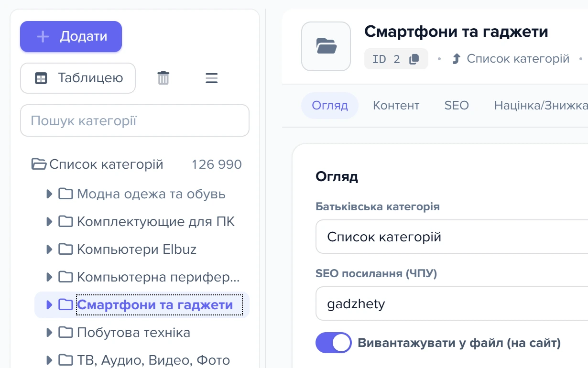Click the Додати button
588x368 pixels.
click(x=71, y=36)
